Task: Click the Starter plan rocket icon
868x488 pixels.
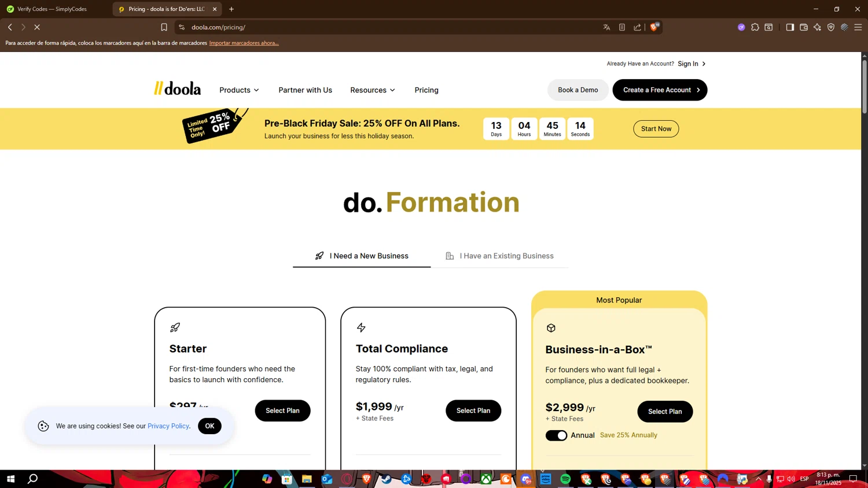Action: [175, 328]
